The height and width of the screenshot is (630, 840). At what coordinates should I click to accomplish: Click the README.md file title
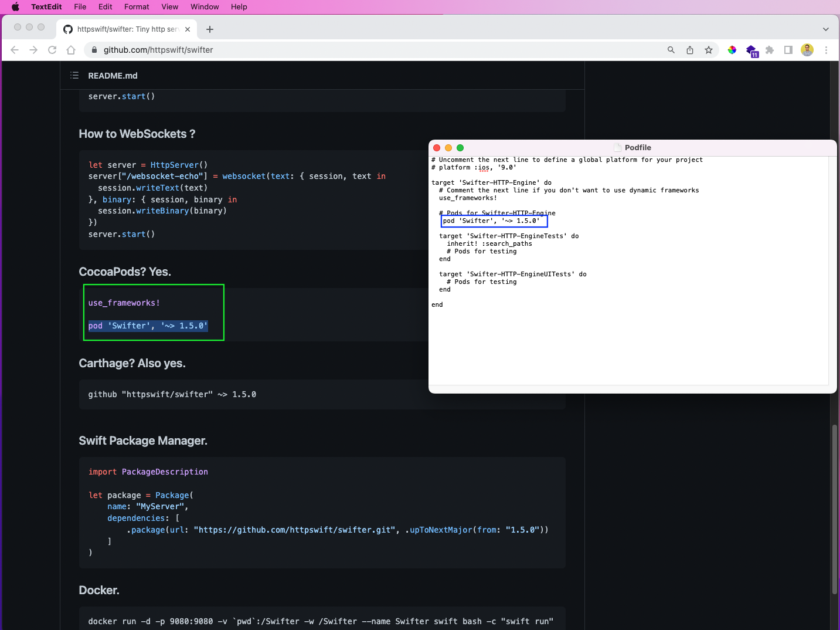tap(113, 76)
